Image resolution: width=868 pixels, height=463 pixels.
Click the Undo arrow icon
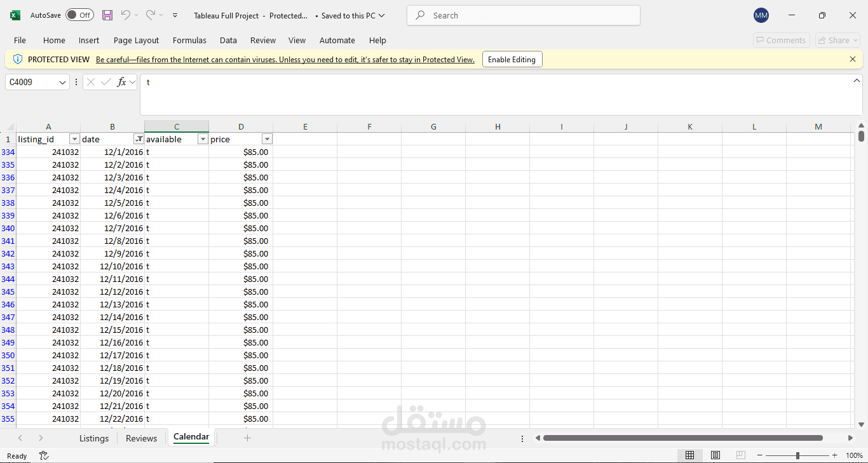coord(125,15)
